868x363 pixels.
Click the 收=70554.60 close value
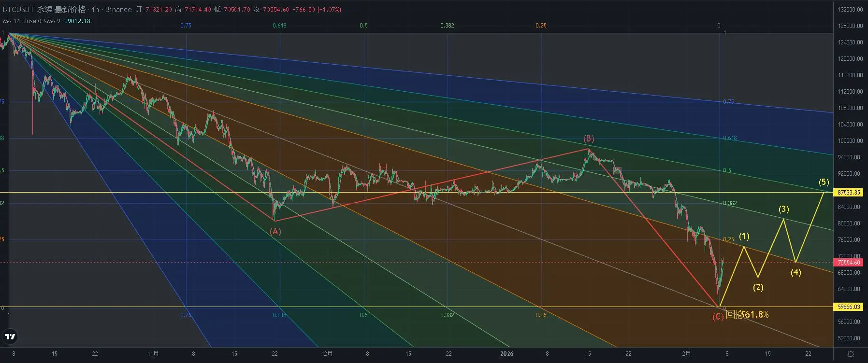pos(272,10)
